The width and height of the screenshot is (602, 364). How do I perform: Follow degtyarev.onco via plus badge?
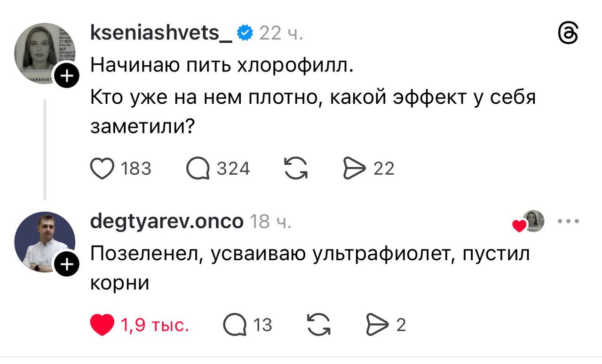click(67, 265)
